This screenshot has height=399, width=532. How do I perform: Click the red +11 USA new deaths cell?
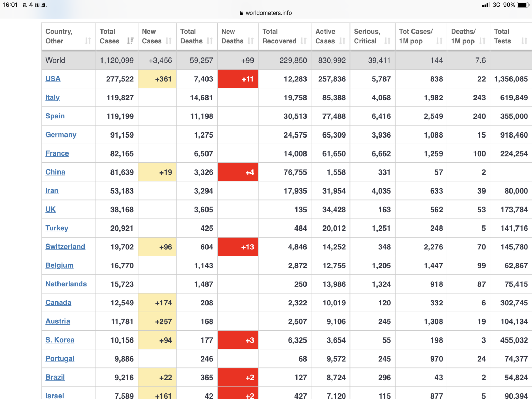238,79
